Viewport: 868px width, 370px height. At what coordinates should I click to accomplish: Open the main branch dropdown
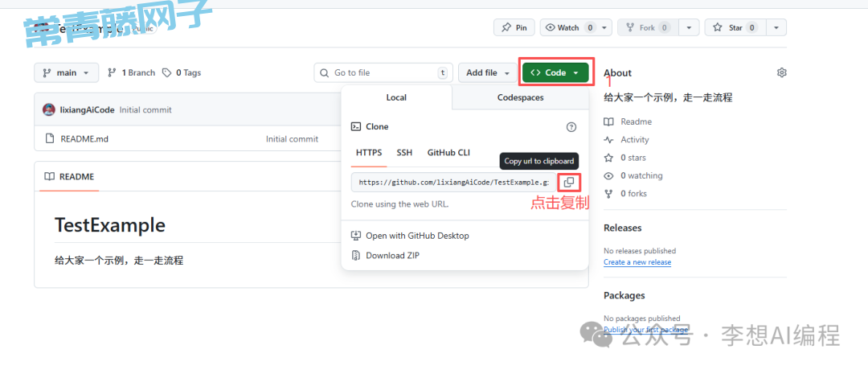(x=67, y=72)
